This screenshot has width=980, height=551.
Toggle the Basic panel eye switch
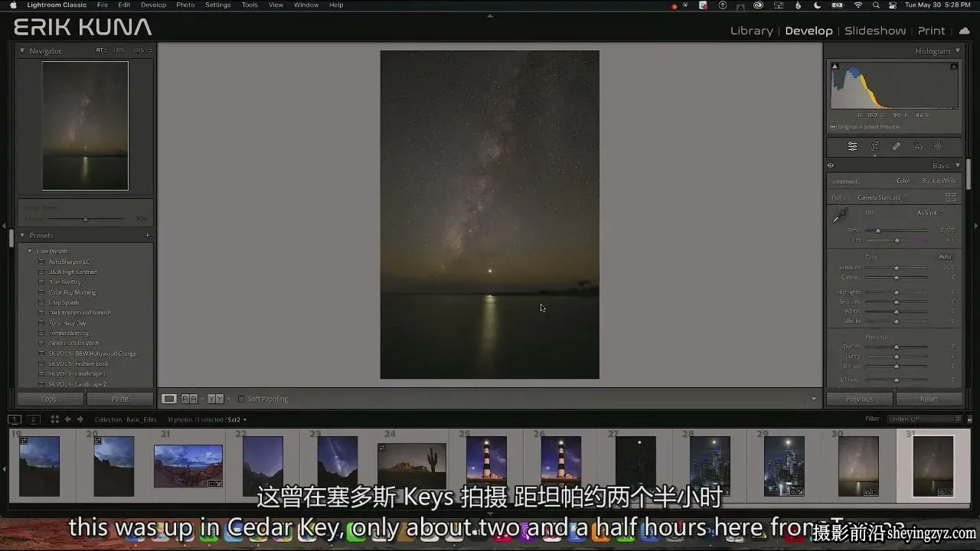coord(831,166)
